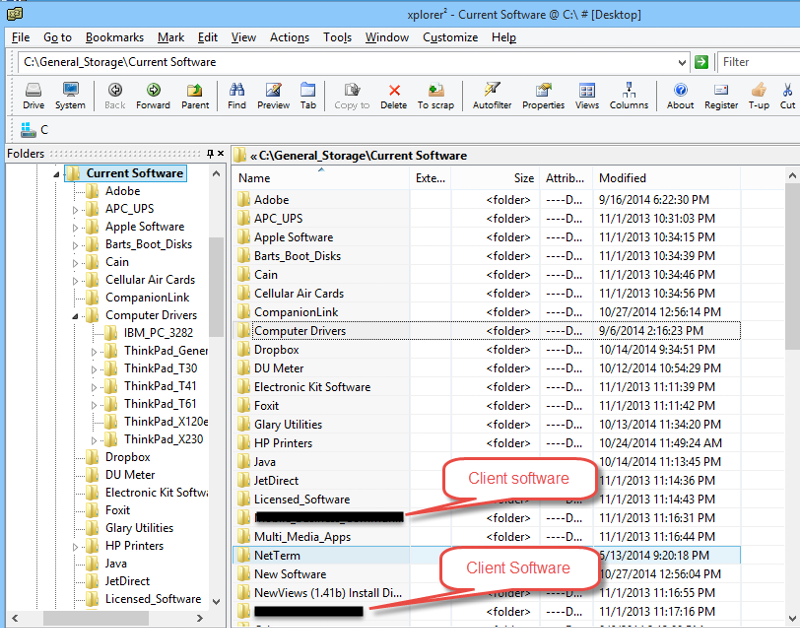Click the T-up thumbs icon

(759, 95)
